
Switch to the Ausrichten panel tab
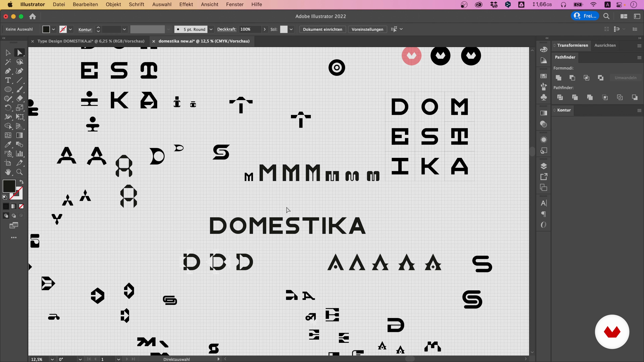point(605,45)
